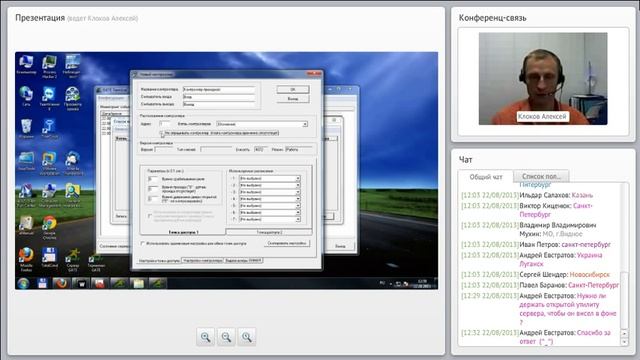Click the Firefox icon in taskbar
Screen dimensions: 640x360
pos(61,283)
